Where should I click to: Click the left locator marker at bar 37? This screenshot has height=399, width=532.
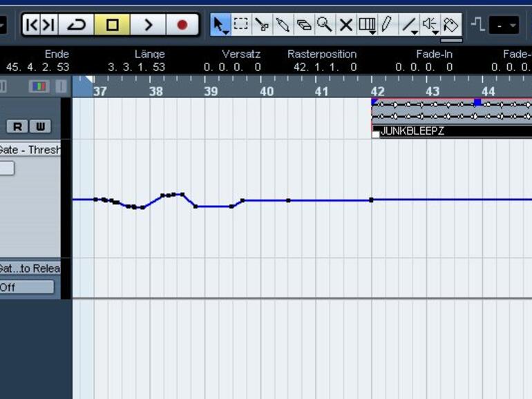90,79
